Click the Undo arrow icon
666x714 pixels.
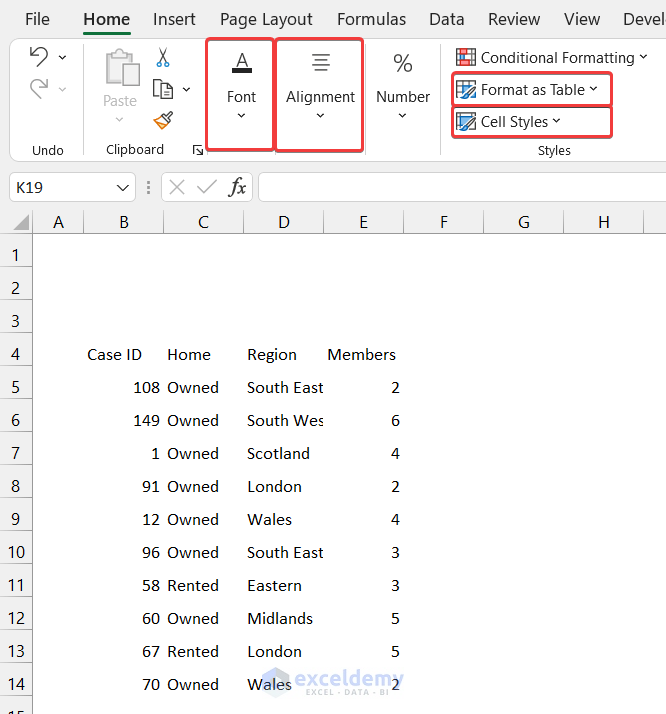(39, 57)
